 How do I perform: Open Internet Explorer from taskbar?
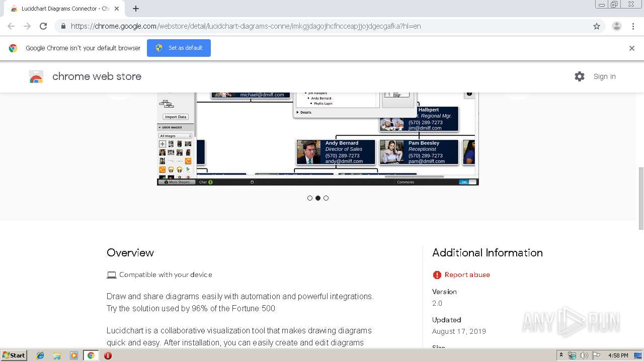point(40,355)
